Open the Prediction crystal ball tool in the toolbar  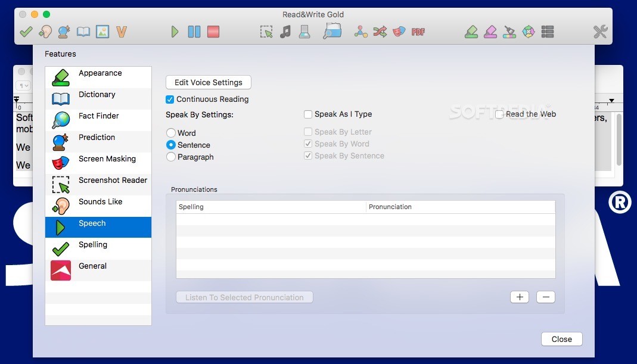[64, 32]
